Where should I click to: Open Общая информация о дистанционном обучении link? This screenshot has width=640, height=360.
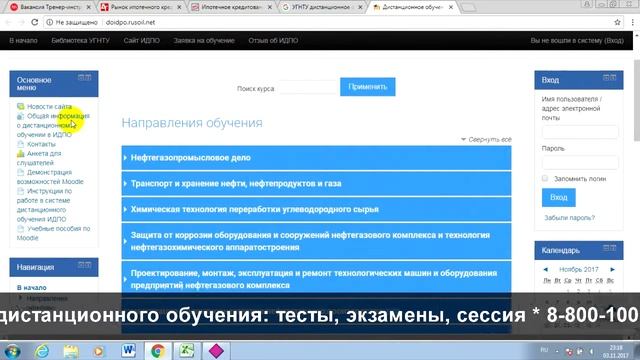[x=53, y=125]
